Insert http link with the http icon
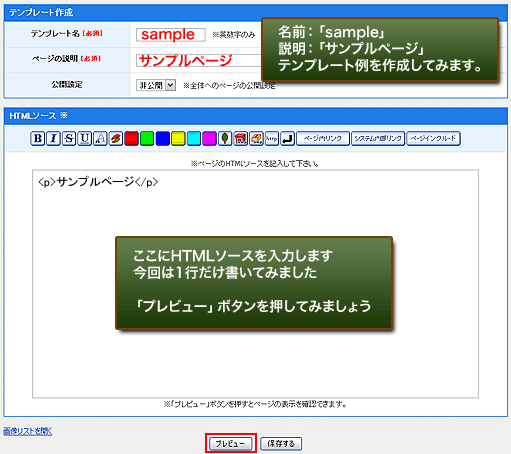The image size is (511, 454). point(272,138)
